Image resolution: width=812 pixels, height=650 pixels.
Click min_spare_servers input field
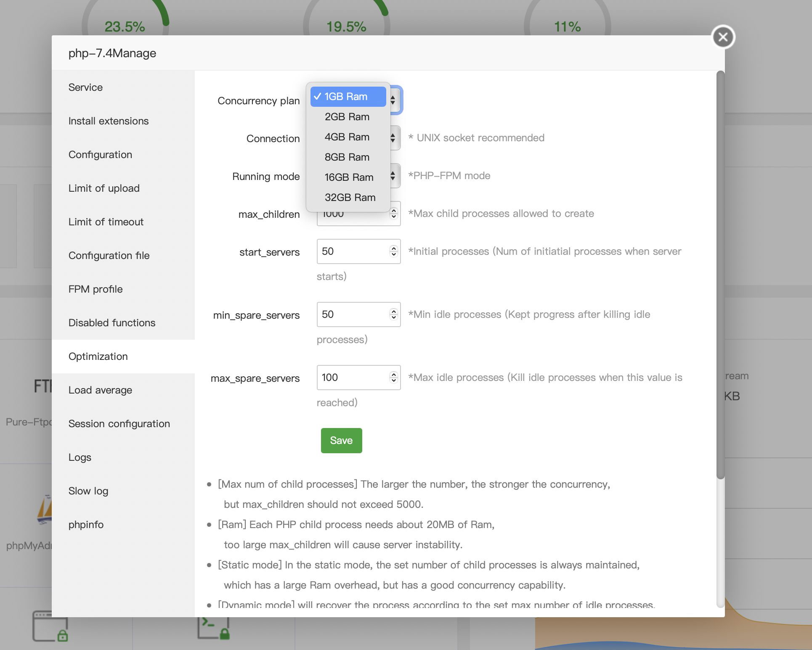[x=358, y=314]
